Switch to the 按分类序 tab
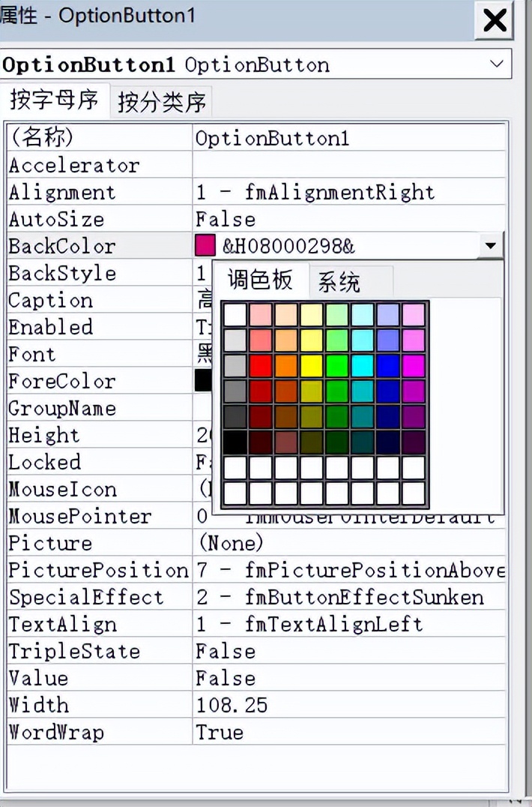This screenshot has height=807, width=532. (x=161, y=102)
